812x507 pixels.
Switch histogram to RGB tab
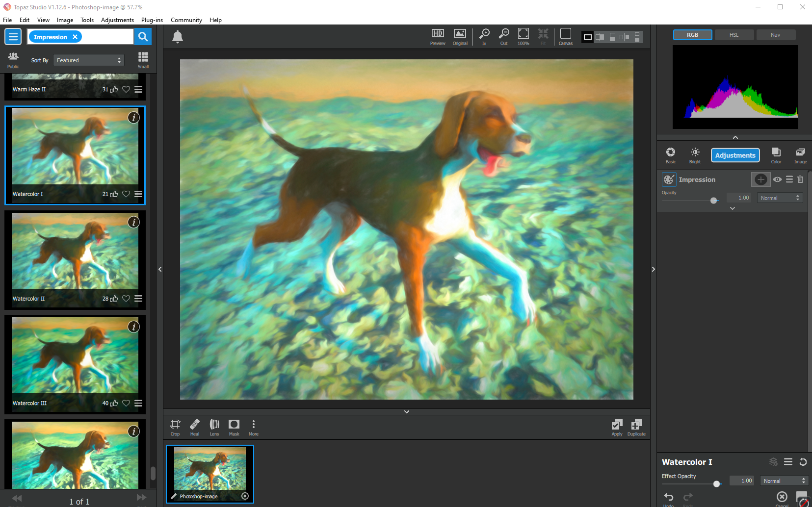click(692, 35)
